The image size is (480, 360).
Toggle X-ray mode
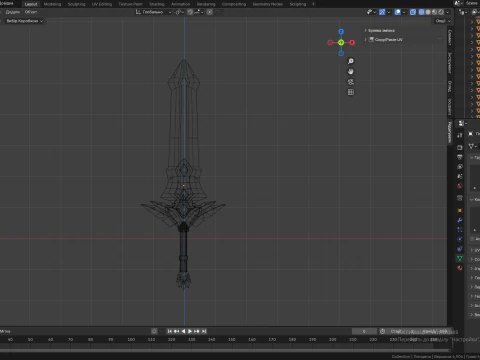(x=413, y=12)
